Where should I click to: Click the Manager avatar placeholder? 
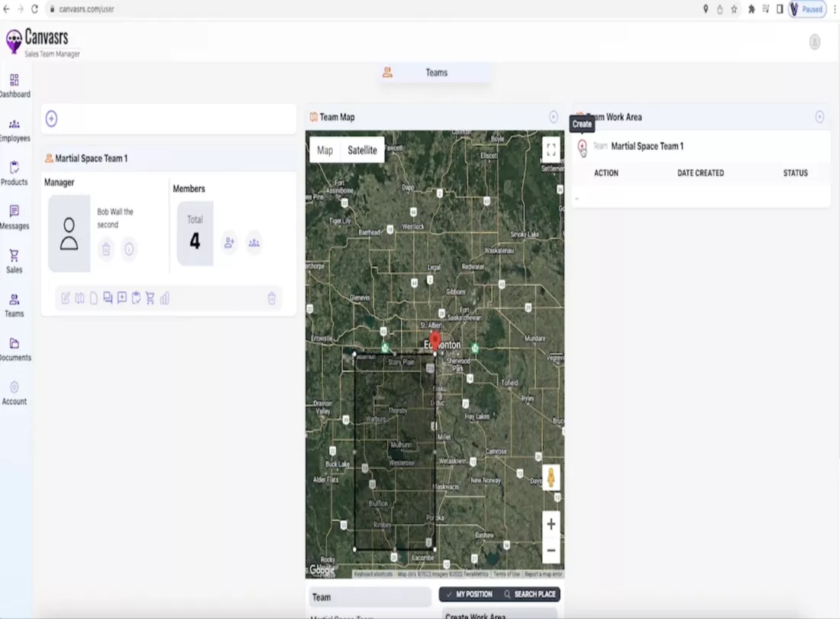click(x=69, y=233)
